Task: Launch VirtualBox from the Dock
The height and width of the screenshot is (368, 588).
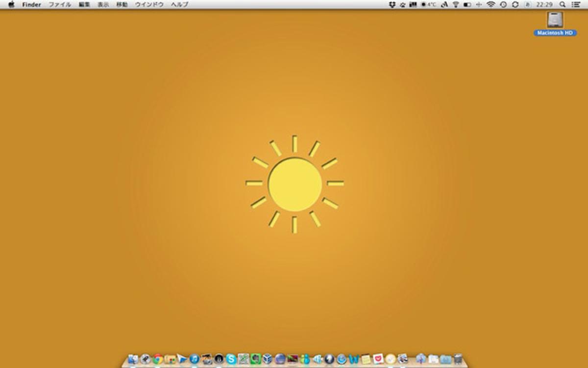Action: (268, 359)
